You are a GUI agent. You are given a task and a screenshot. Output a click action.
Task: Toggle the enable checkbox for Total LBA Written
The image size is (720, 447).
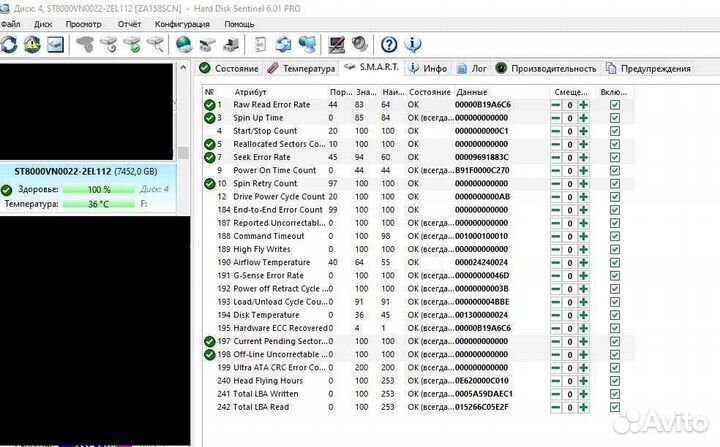pyautogui.click(x=615, y=394)
